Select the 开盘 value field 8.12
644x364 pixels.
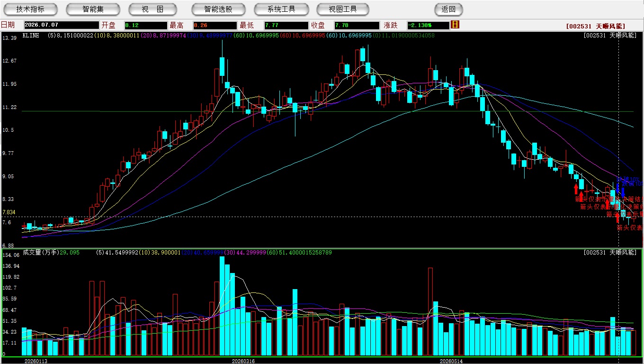tap(146, 25)
